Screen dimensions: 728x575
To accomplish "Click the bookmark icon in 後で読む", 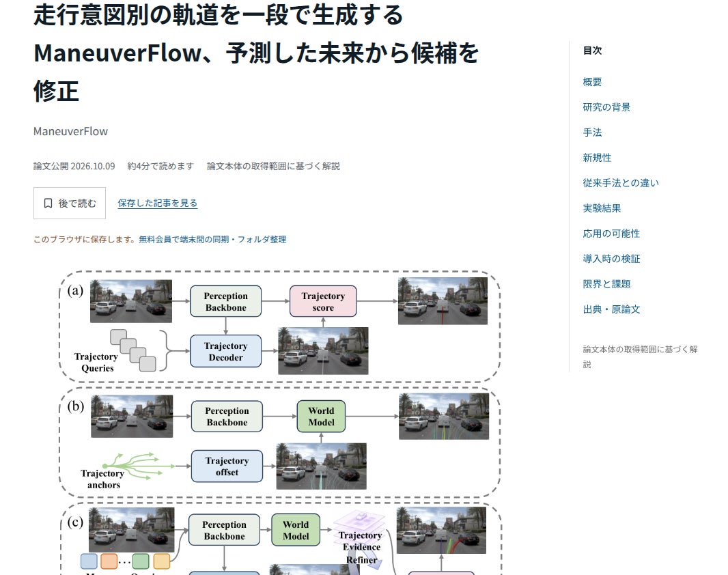I will [x=48, y=204].
